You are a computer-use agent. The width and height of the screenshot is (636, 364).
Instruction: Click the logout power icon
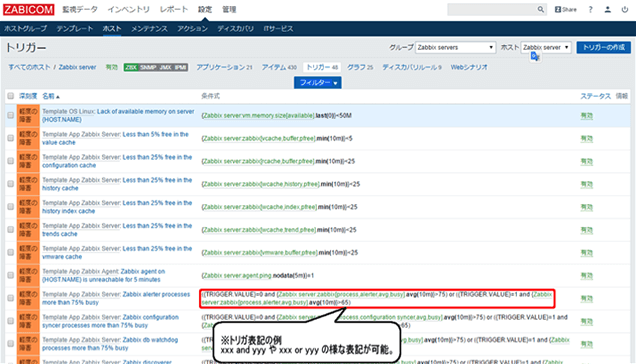coord(625,9)
